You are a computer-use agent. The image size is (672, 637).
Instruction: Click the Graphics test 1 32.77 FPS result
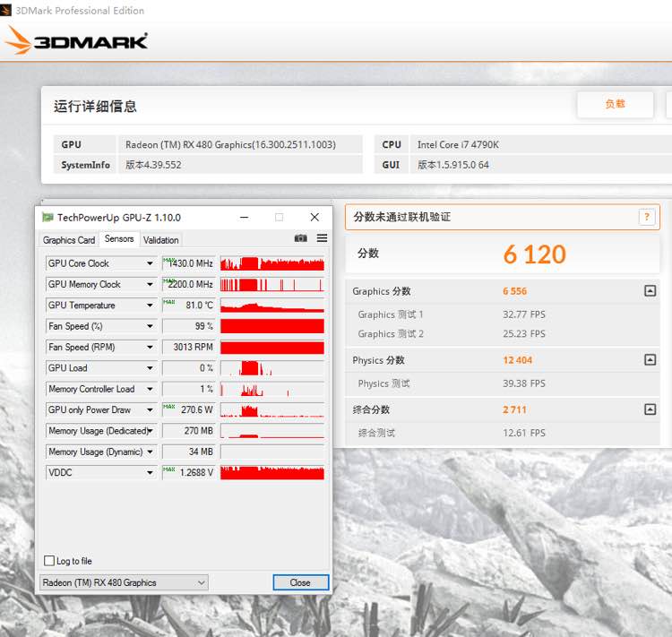click(x=524, y=314)
